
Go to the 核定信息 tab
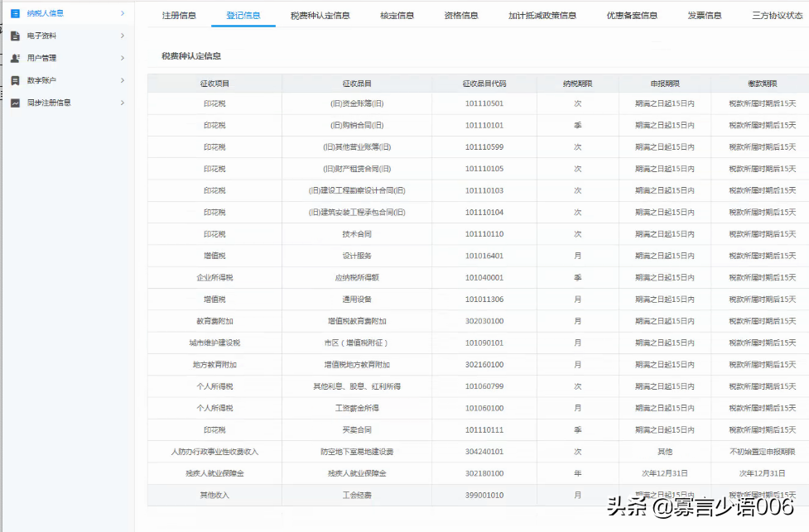coord(397,16)
